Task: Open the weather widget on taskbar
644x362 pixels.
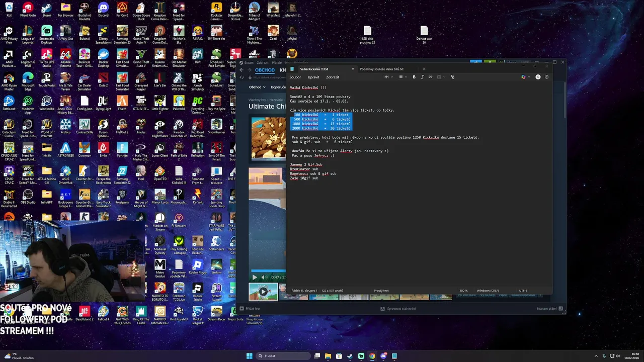Action: click(x=19, y=356)
